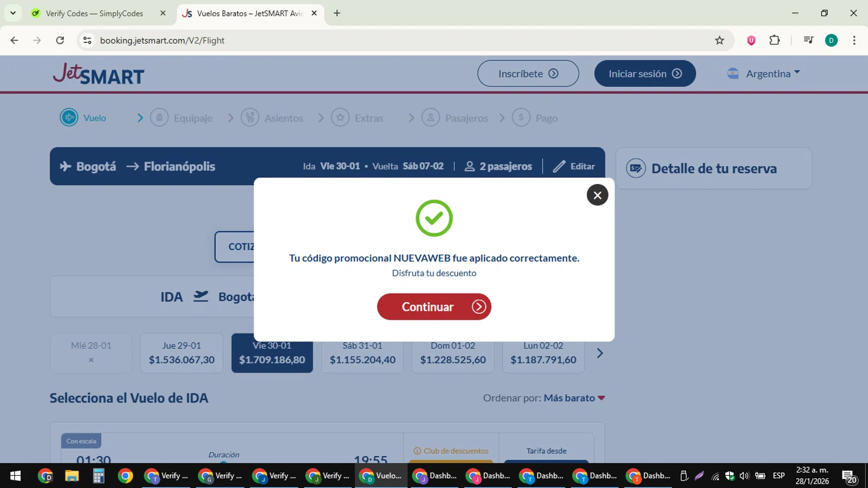Open the taskbar clock and date
The width and height of the screenshot is (868, 488).
pyautogui.click(x=812, y=476)
